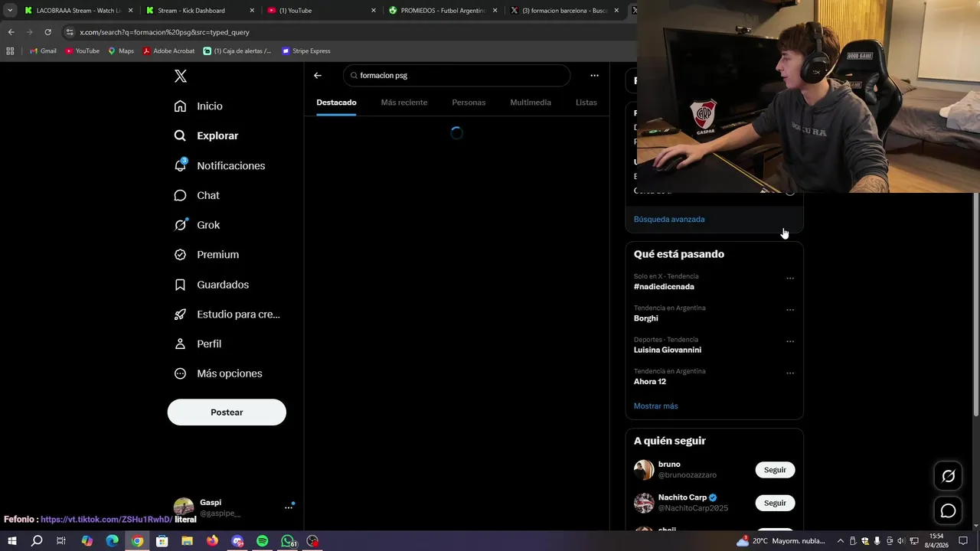
Task: Open the Explorar section
Action: point(206,135)
